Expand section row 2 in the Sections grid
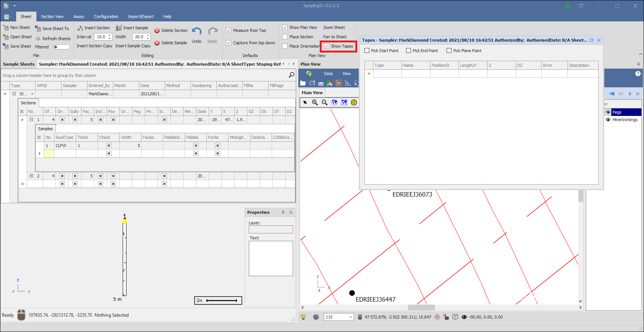This screenshot has height=332, width=644. (x=31, y=176)
